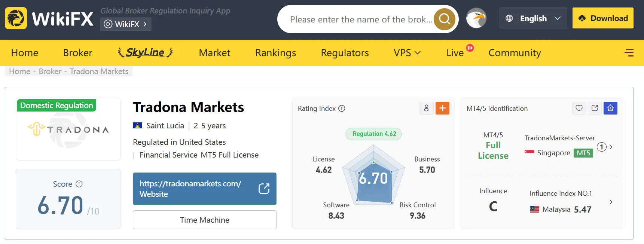Click the Broker breadcrumb link
The height and width of the screenshot is (244, 644).
point(50,71)
